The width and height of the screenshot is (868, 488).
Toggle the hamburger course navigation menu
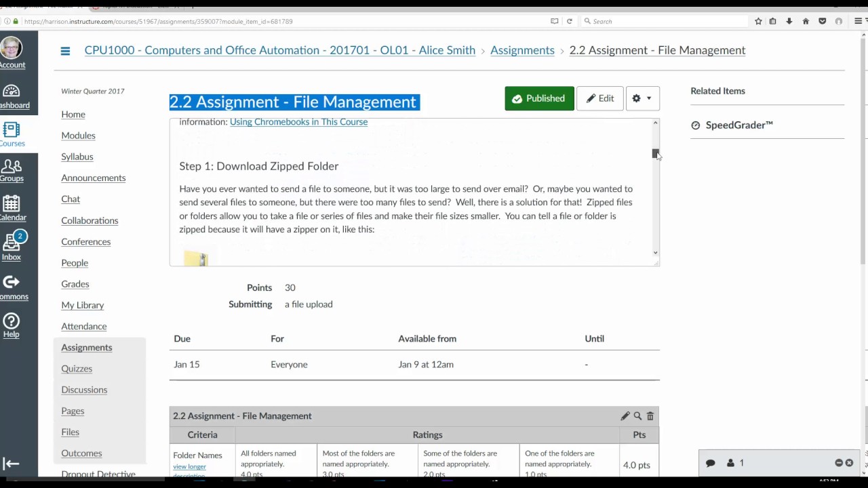point(65,51)
